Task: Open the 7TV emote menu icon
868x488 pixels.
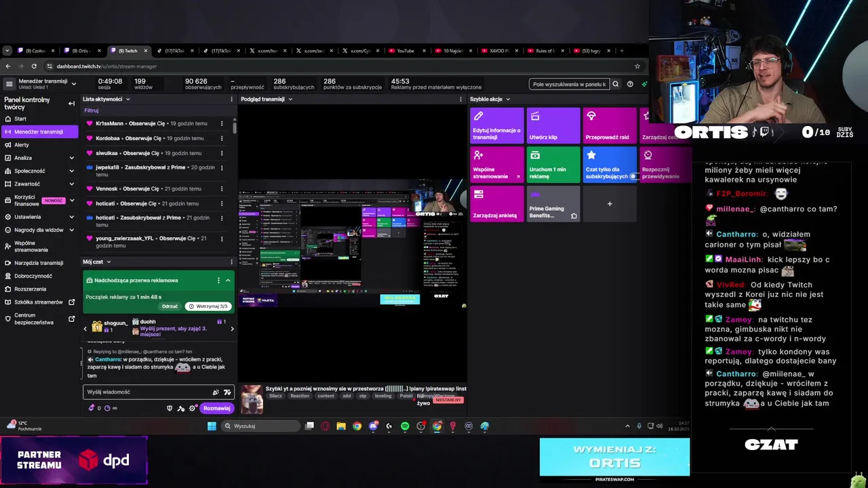Action: click(x=227, y=392)
